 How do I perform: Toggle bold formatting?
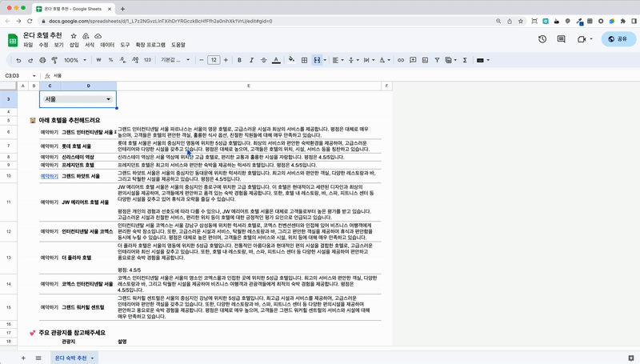click(239, 60)
